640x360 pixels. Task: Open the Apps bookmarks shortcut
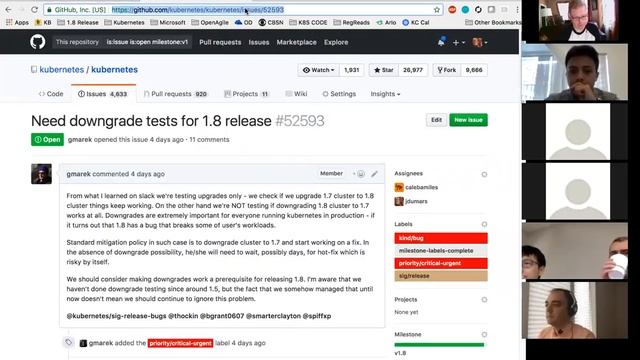pyautogui.click(x=17, y=22)
